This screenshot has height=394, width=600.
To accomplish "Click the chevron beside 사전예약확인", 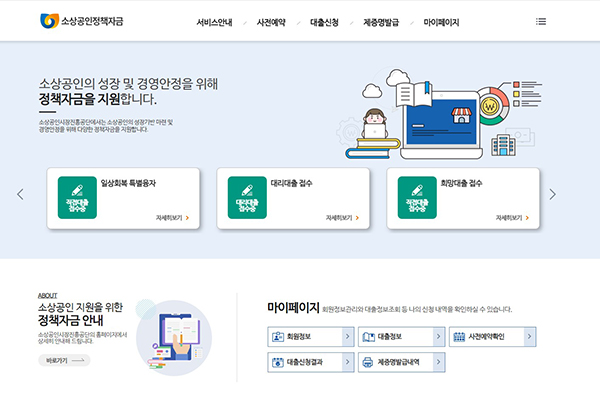I will coord(530,337).
